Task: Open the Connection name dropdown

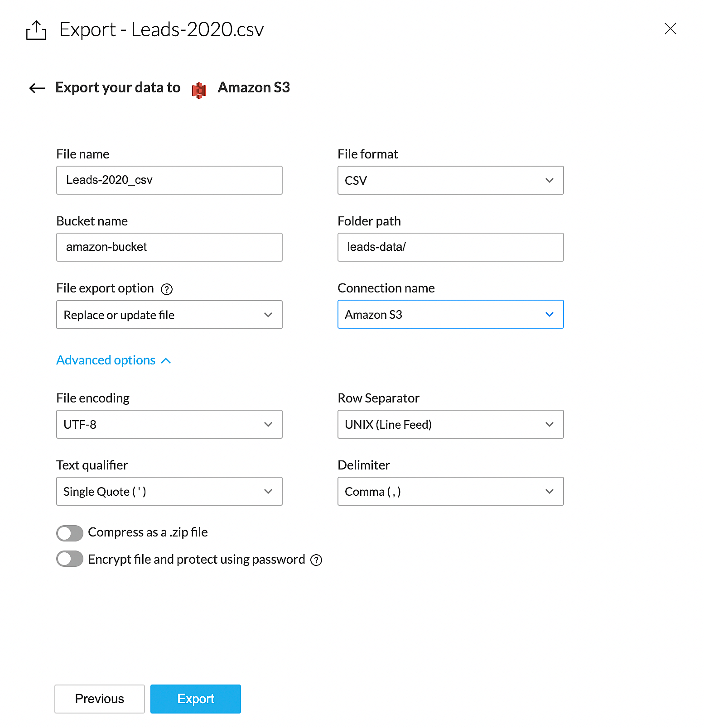Action: [450, 314]
